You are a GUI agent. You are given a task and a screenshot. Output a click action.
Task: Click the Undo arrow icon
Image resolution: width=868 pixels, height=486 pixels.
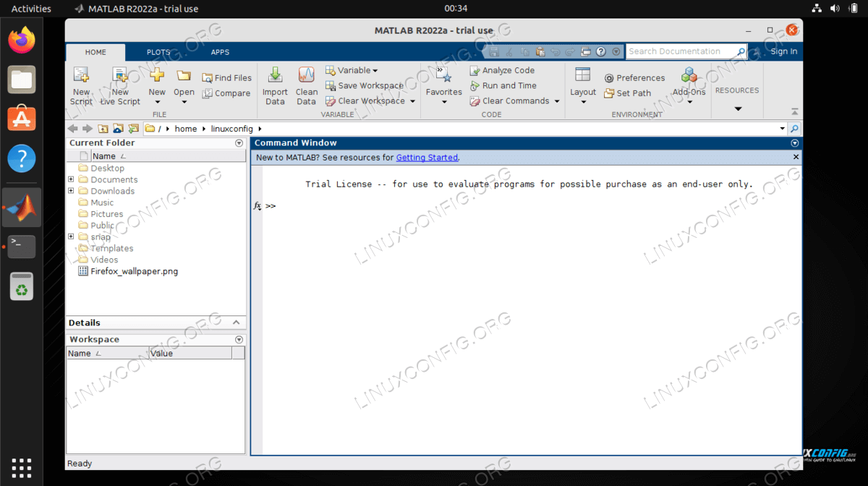(x=555, y=52)
